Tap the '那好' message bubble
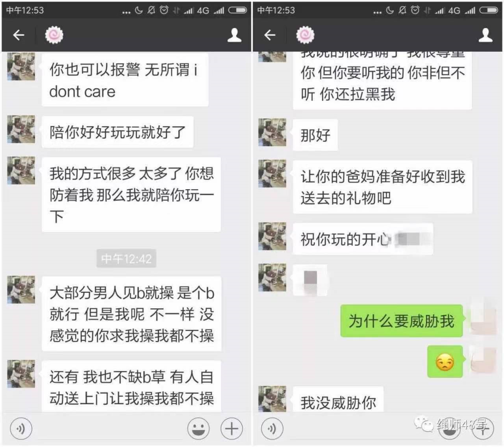Image resolution: width=504 pixels, height=447 pixels. tap(315, 135)
